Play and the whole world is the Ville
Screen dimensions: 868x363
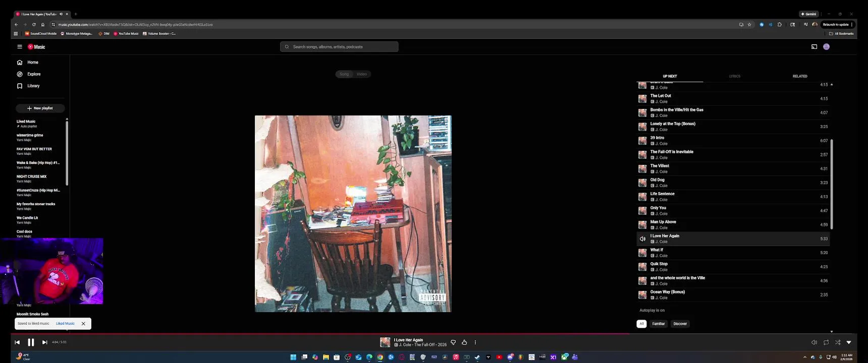coord(733,281)
